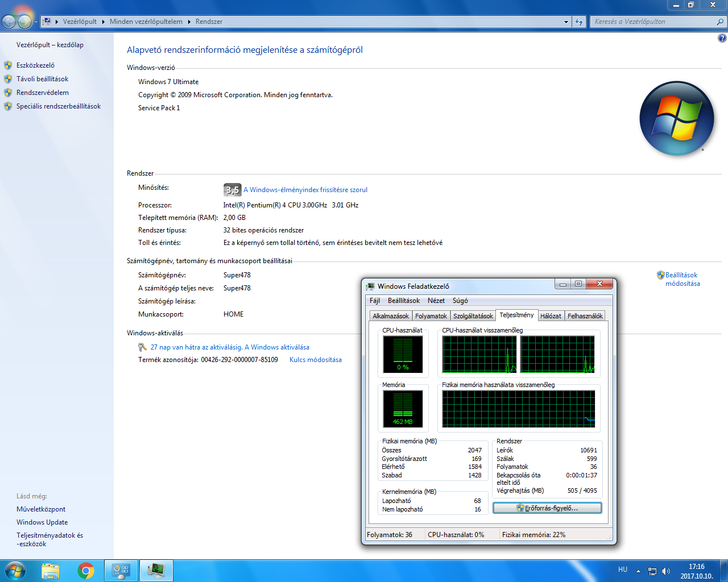Image resolution: width=728 pixels, height=582 pixels.
Task: Click the volume speaker tray icon
Action: pos(666,571)
